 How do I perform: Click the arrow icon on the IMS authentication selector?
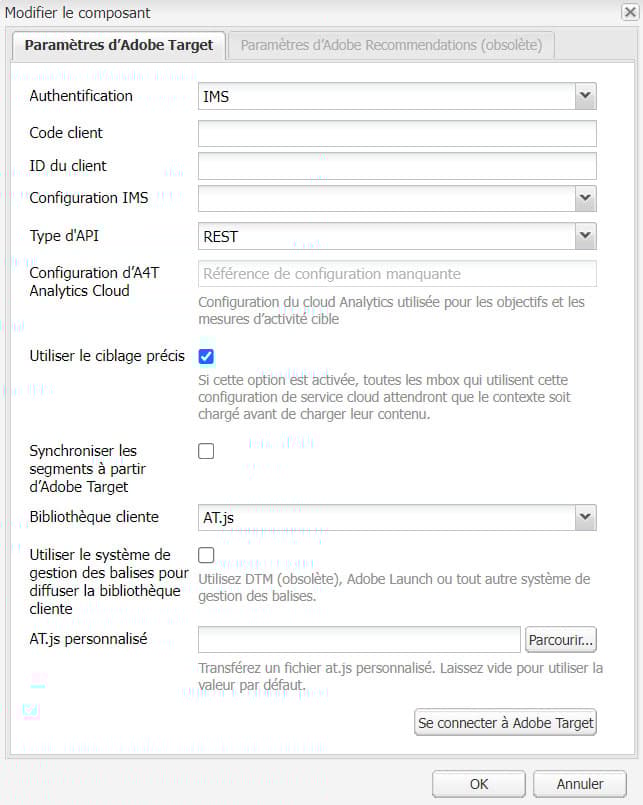(584, 96)
